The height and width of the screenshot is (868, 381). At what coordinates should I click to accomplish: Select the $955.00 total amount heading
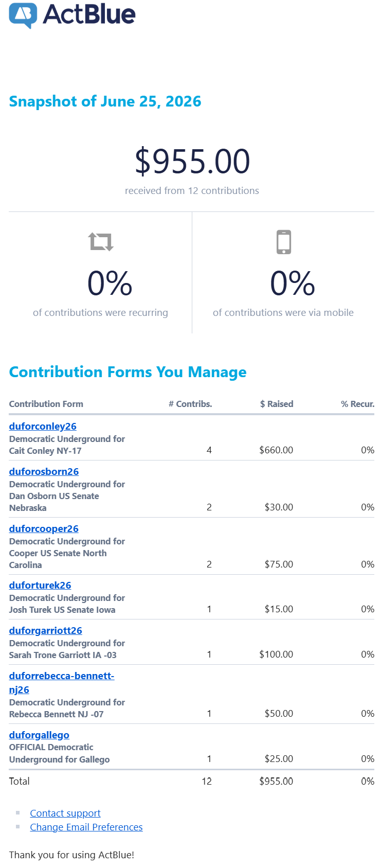click(x=192, y=161)
